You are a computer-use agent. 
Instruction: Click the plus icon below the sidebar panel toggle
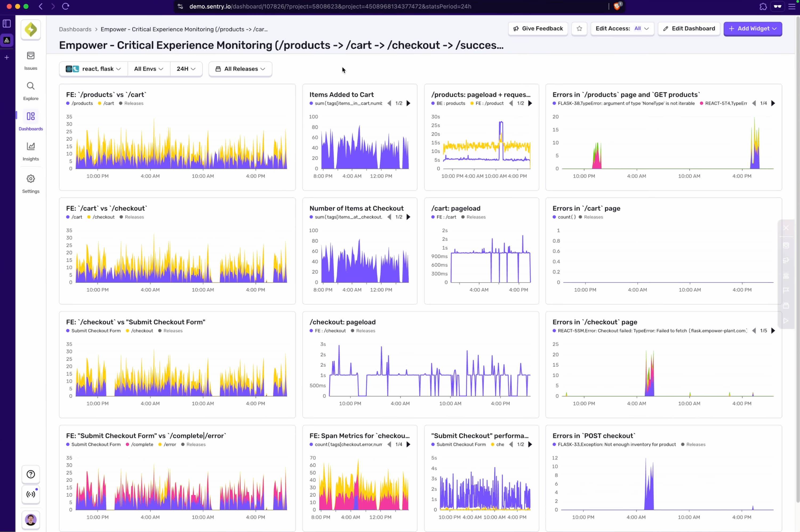point(6,57)
